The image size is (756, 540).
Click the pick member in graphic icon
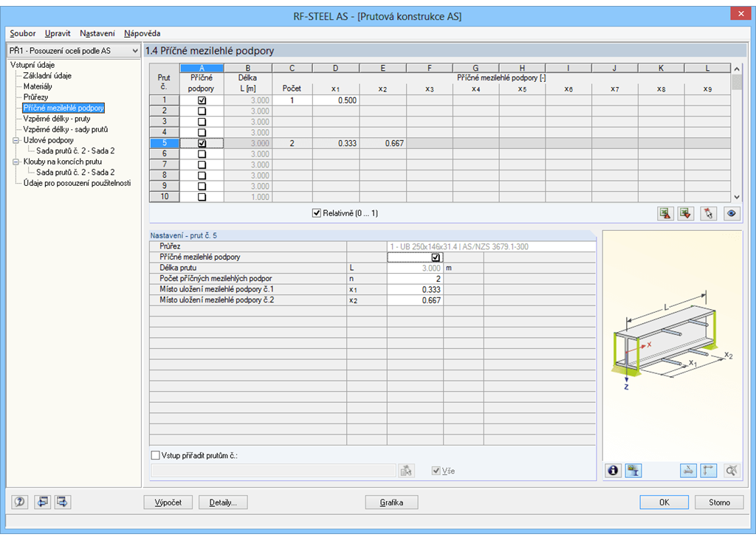708,213
